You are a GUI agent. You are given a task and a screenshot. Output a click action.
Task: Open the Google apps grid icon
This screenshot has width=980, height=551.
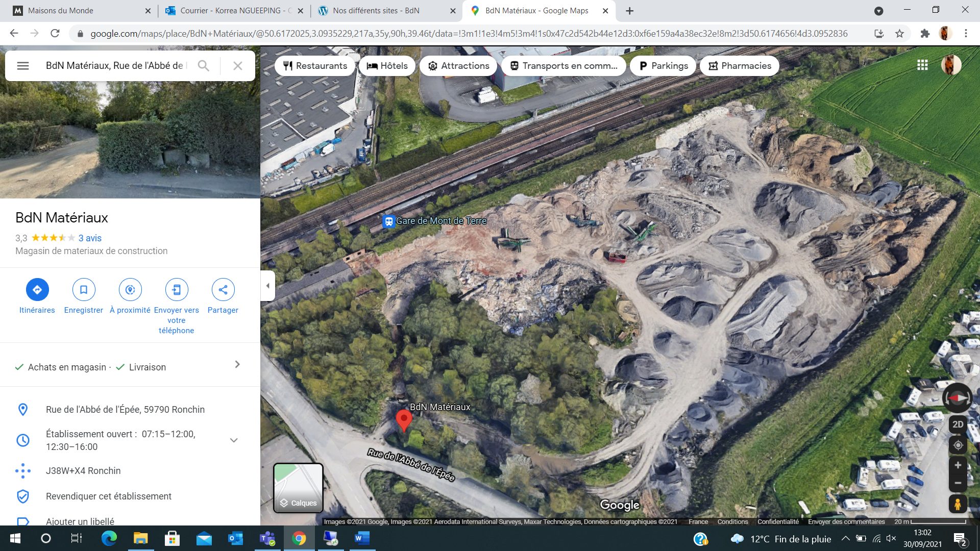(x=922, y=65)
